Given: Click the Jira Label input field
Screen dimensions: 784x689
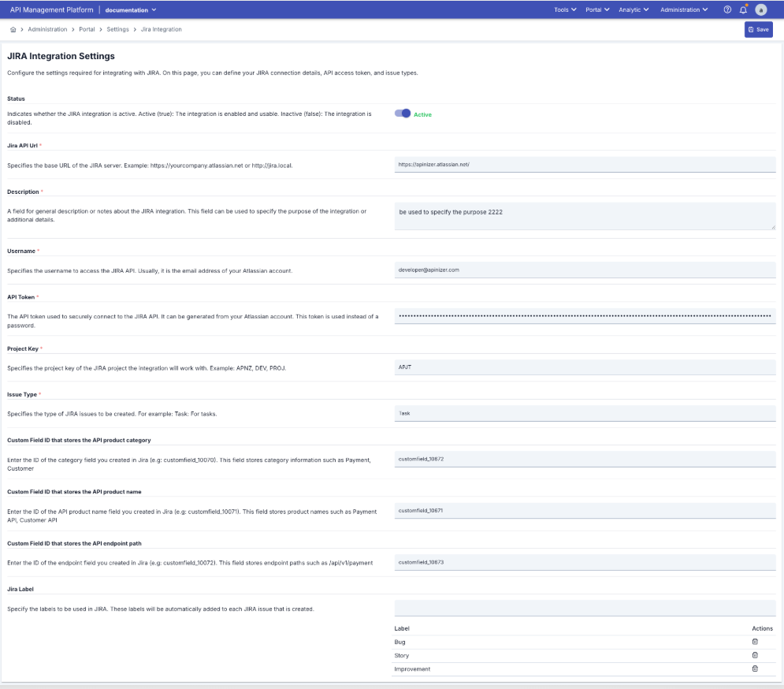Looking at the screenshot, I should (x=585, y=608).
